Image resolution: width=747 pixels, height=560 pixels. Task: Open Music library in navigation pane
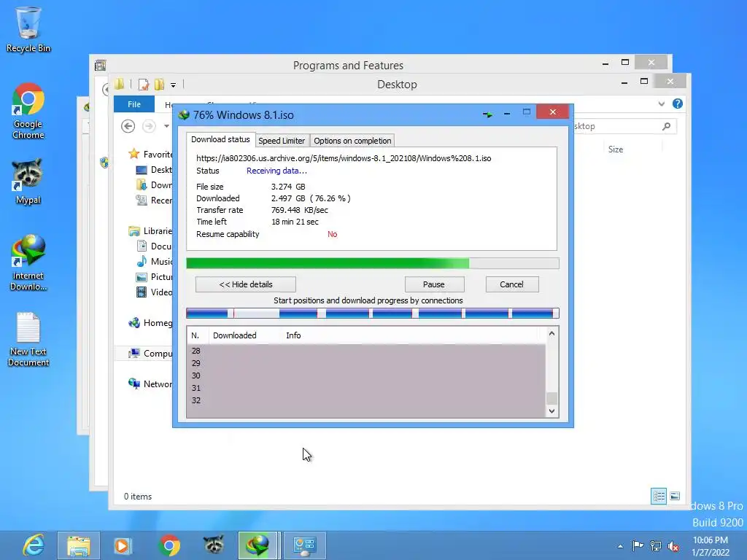155,262
